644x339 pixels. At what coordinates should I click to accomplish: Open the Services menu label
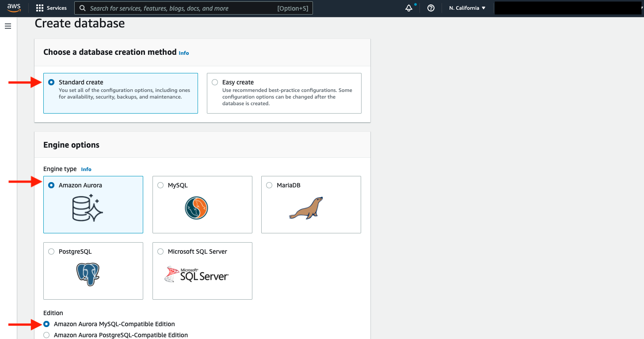(x=57, y=8)
